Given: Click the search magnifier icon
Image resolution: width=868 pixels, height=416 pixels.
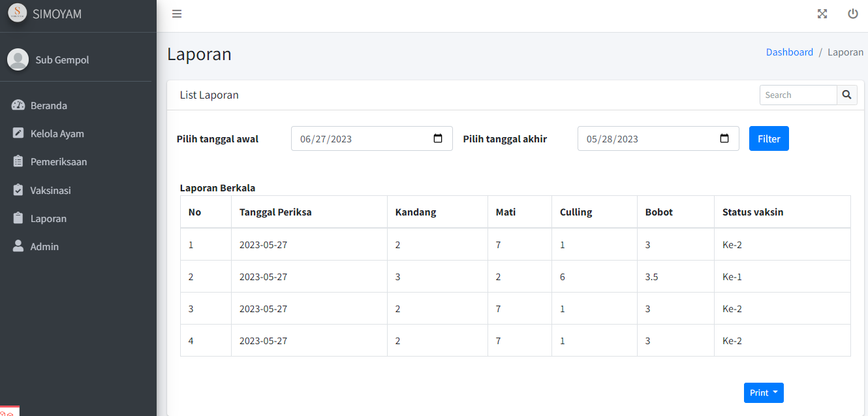Looking at the screenshot, I should 846,95.
